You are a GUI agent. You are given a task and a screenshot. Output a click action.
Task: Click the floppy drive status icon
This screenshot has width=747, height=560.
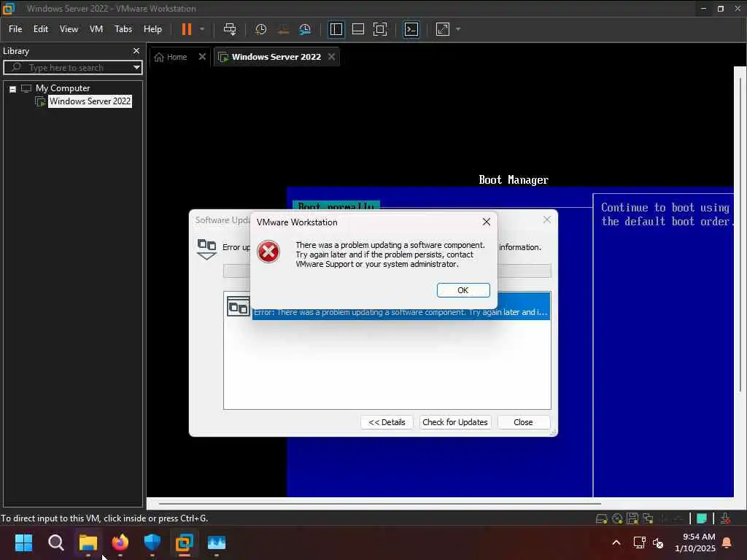632,518
